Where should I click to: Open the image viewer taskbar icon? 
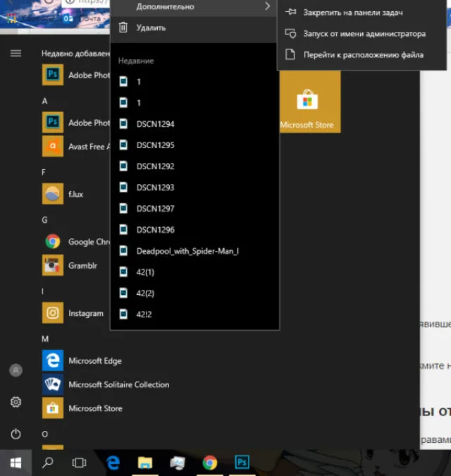click(178, 463)
